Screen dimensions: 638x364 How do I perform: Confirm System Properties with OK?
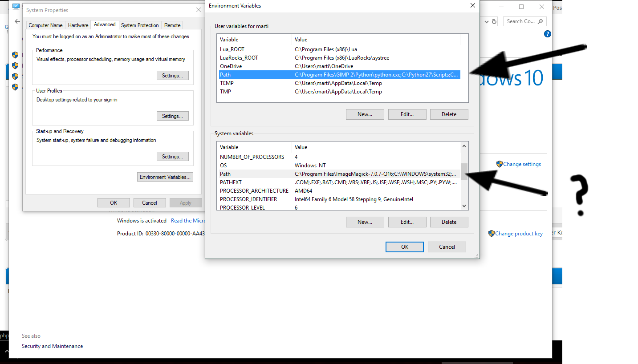114,203
